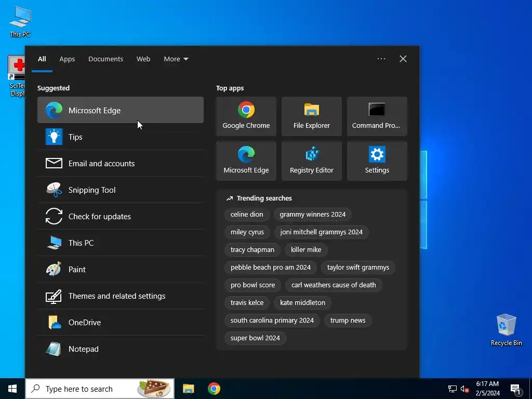Viewport: 532px width, 399px height.
Task: Select Recycle Bin on the desktop
Action: tap(506, 330)
